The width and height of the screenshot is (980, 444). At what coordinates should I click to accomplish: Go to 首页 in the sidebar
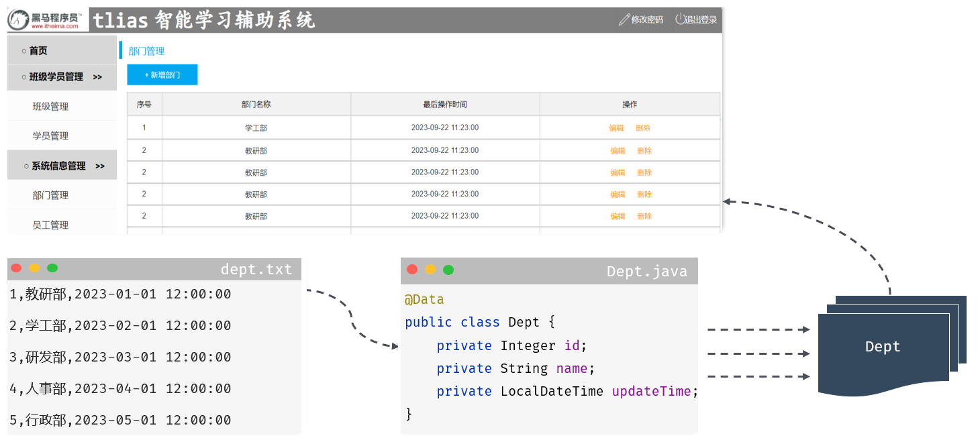pyautogui.click(x=38, y=51)
